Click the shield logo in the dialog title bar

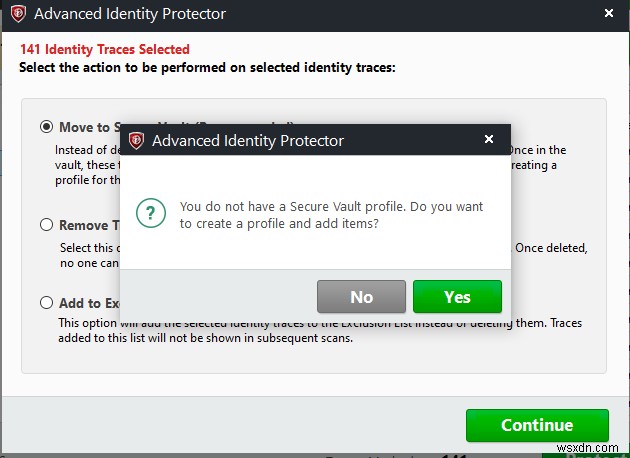(x=136, y=141)
